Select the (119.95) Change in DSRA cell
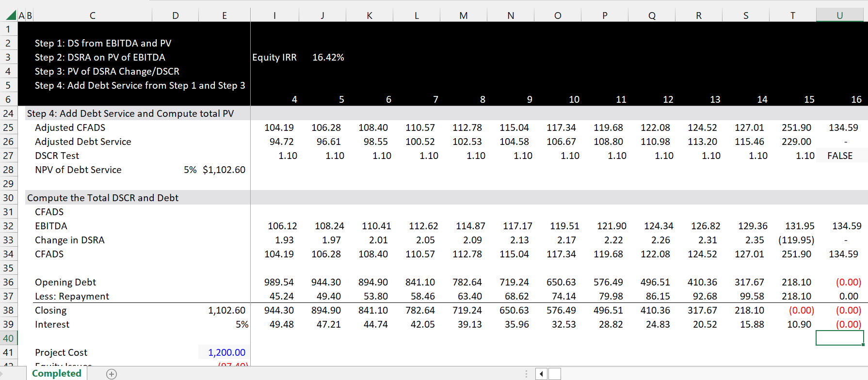This screenshot has height=380, width=868. pyautogui.click(x=796, y=240)
